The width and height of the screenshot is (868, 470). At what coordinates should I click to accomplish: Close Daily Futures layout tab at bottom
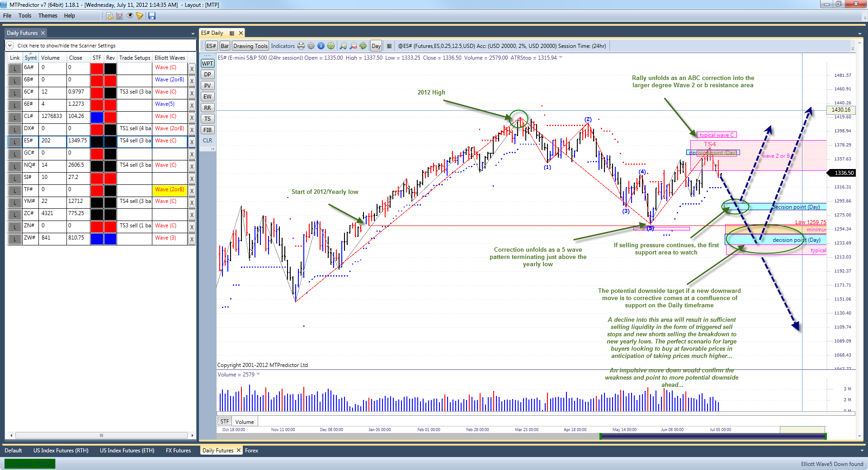[238, 450]
